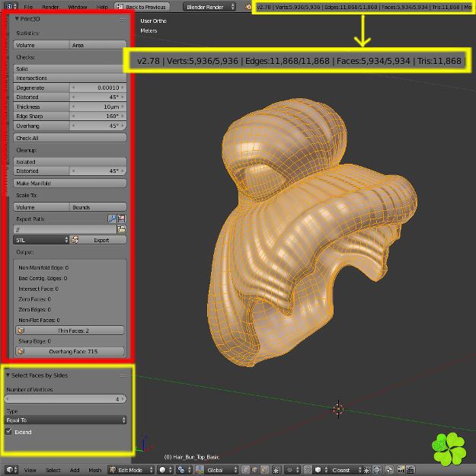This screenshot has width=476, height=476.
Task: Open the 3D view's View menu
Action: click(x=30, y=470)
